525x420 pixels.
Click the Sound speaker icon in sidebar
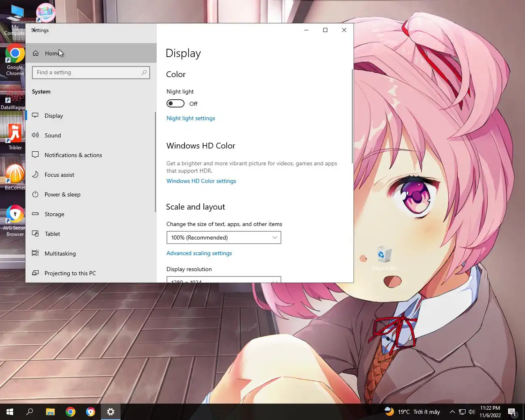click(35, 135)
